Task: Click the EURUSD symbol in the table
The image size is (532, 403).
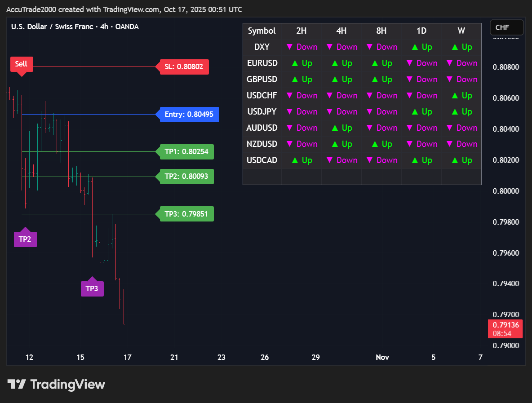Action: click(x=262, y=63)
